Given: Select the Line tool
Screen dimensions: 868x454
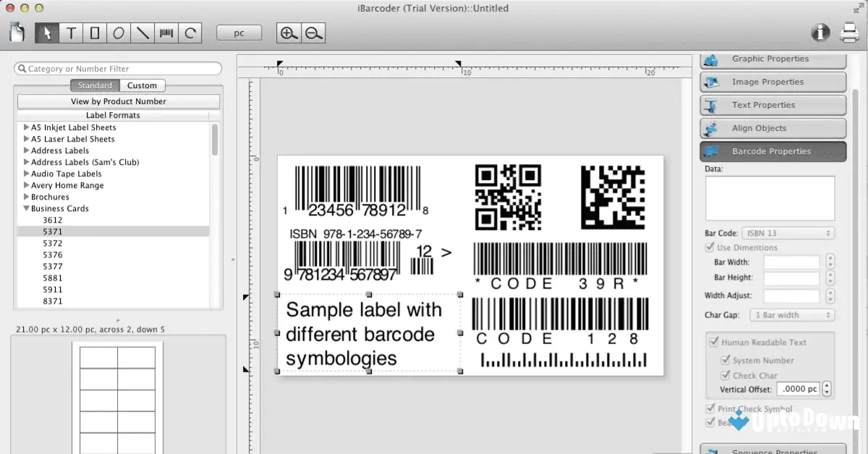Looking at the screenshot, I should point(142,33).
